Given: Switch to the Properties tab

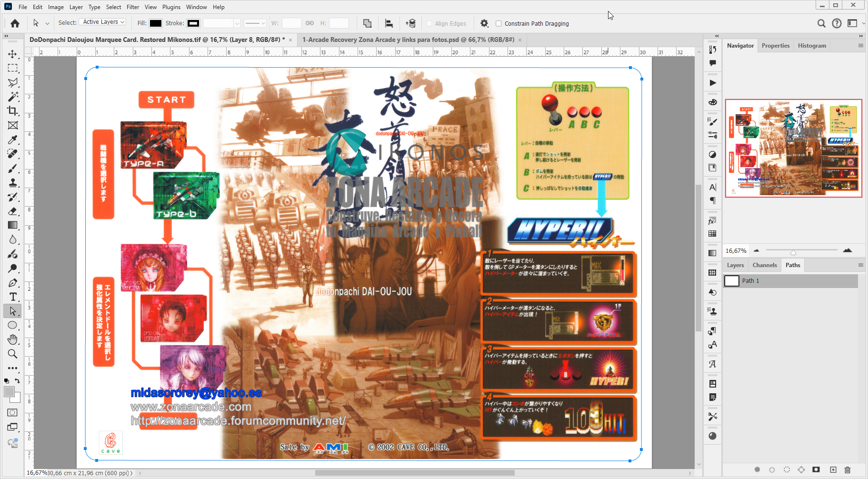Looking at the screenshot, I should pos(776,46).
